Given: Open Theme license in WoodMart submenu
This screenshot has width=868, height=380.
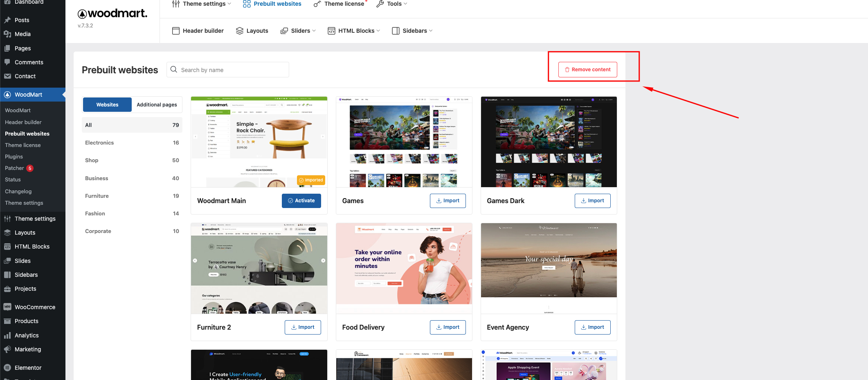Looking at the screenshot, I should (23, 145).
